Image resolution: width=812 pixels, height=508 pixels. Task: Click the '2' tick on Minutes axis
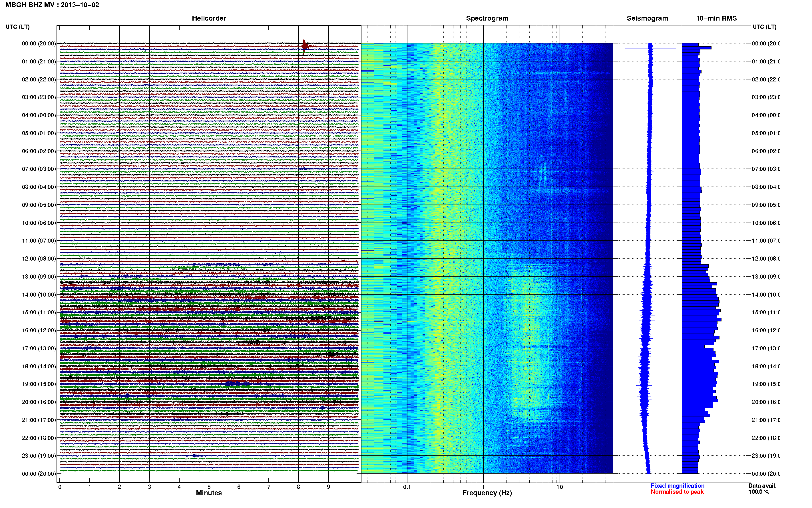[120, 487]
